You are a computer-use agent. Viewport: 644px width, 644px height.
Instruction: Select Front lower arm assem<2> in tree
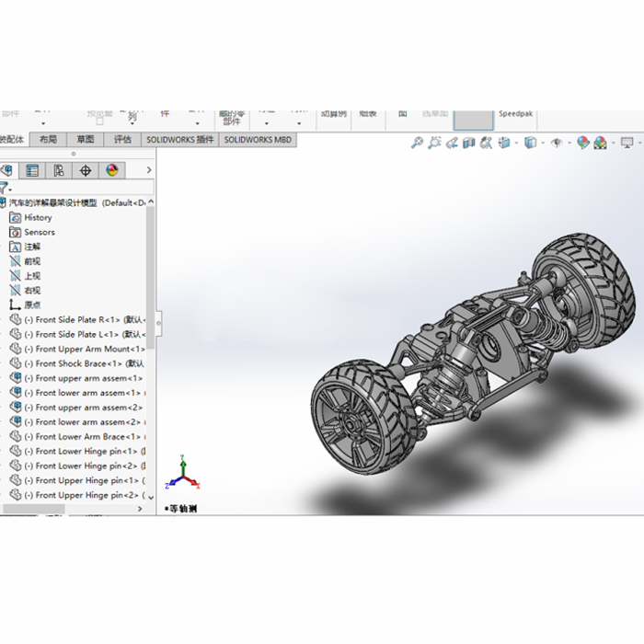82,421
